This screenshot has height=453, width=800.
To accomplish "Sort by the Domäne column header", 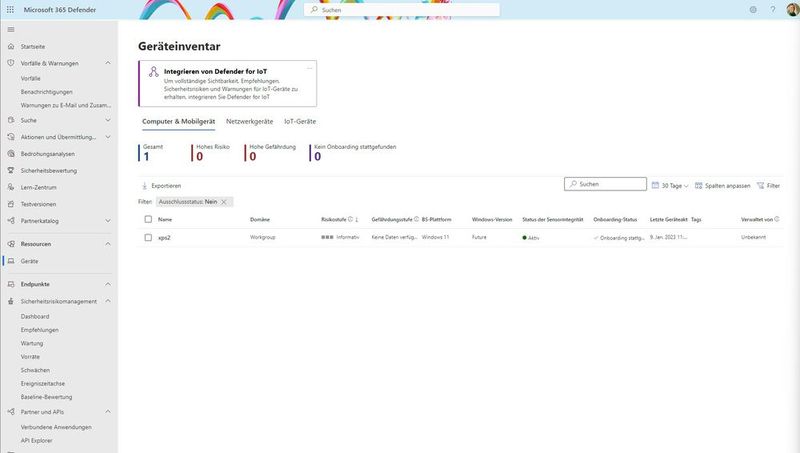I will pyautogui.click(x=260, y=219).
